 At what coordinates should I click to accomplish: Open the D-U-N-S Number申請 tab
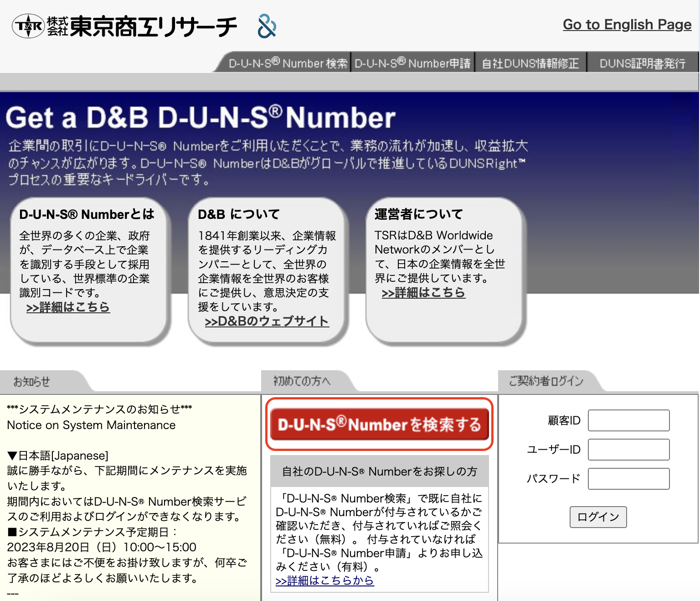412,63
